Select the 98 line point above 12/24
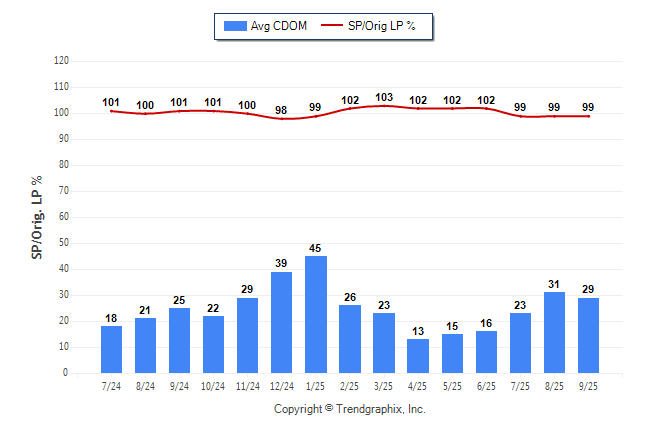Image resolution: width=646 pixels, height=434 pixels. tap(282, 119)
